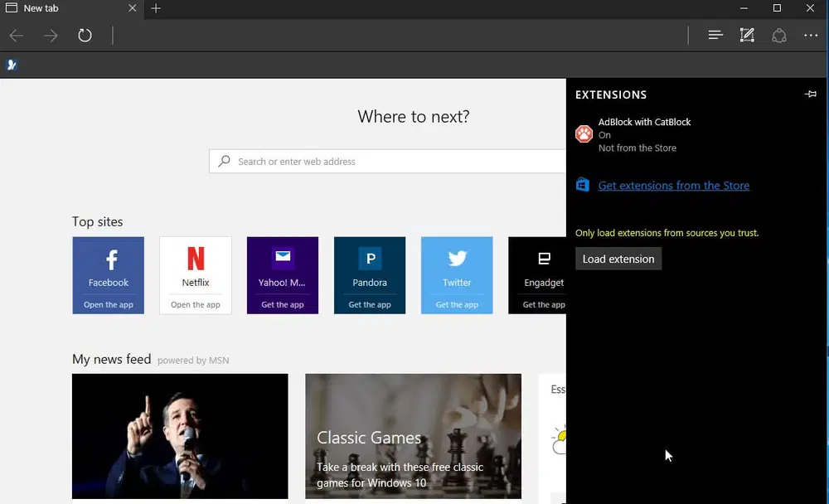
Task: Open the Share pane
Action: click(778, 35)
